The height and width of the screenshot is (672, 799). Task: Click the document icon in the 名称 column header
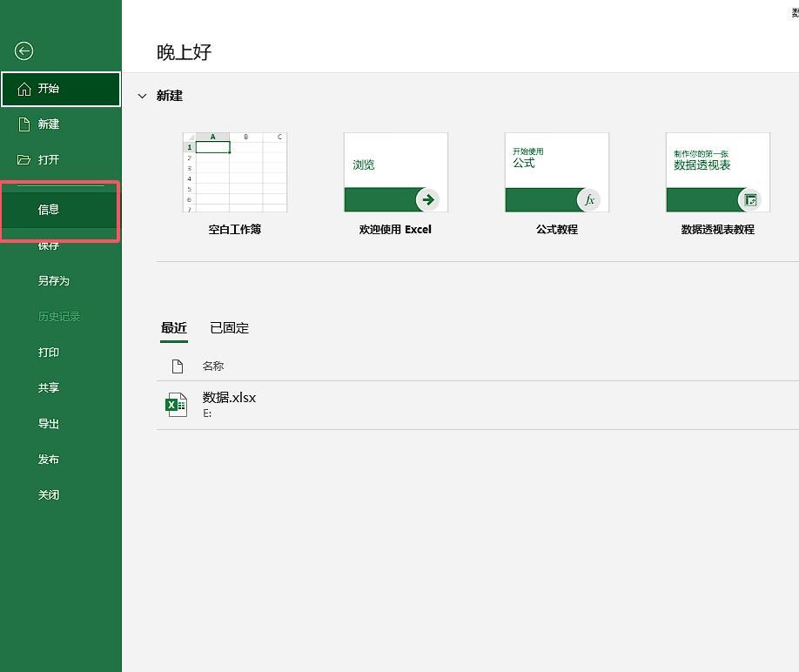[178, 366]
